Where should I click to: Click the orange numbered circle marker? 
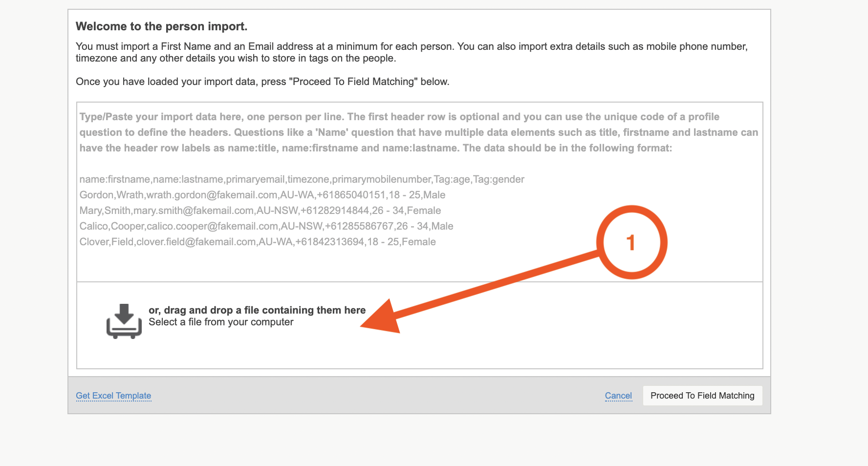click(x=631, y=242)
